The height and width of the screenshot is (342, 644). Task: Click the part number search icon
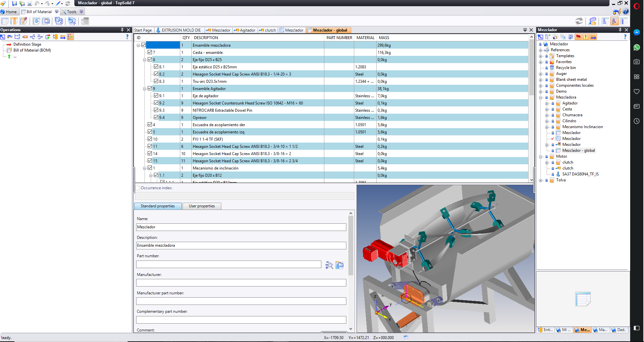point(329,265)
